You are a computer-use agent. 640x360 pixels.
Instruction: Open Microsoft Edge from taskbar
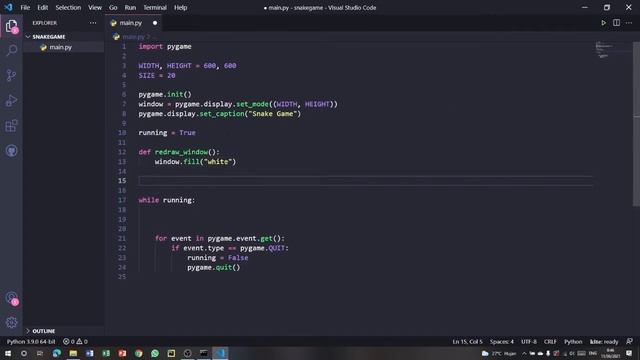point(57,353)
